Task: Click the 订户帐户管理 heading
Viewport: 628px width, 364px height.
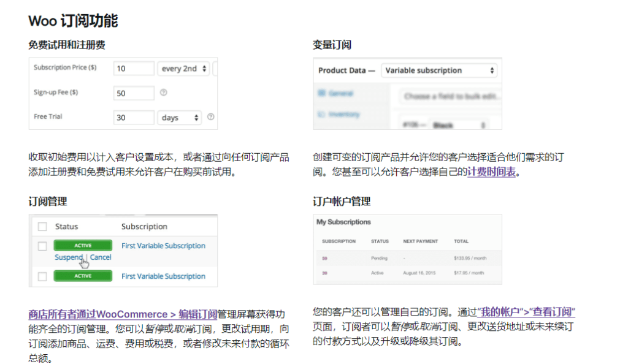Action: point(342,201)
